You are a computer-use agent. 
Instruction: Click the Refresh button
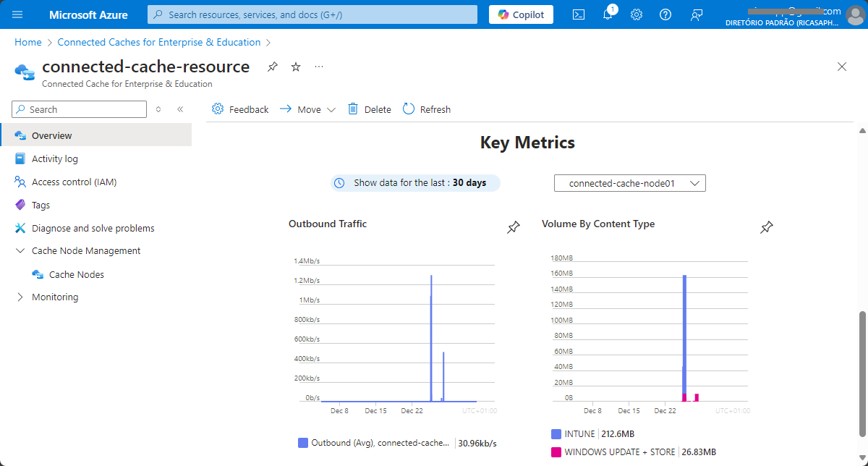point(427,109)
